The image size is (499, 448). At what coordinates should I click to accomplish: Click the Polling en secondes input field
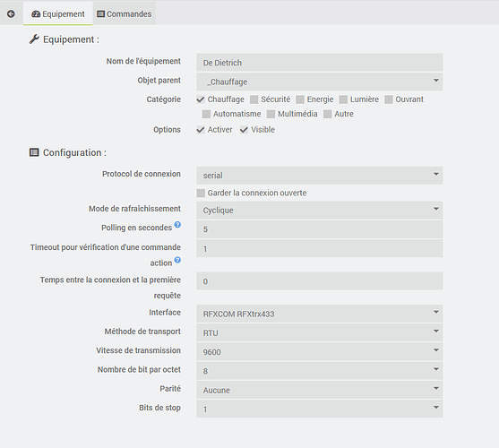[x=320, y=229]
